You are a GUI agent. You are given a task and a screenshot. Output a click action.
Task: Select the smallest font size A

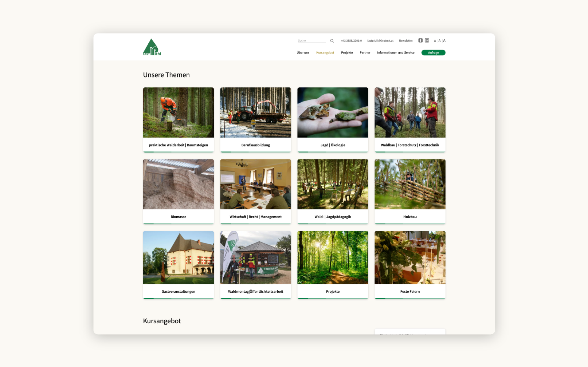tap(435, 41)
